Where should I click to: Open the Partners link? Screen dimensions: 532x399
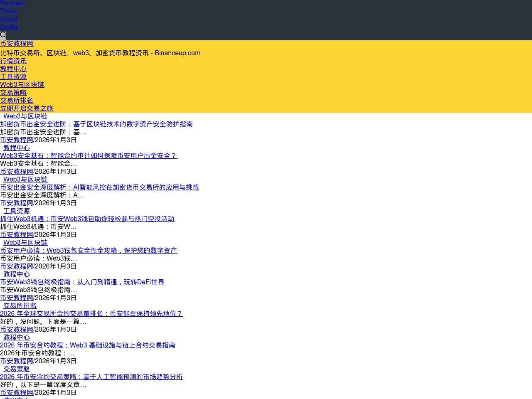(12, 3)
